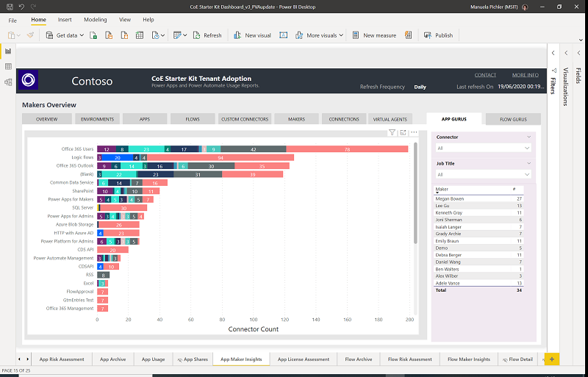Screen dimensions: 588x377
Task: Click the SQL Server source icon
Action: tap(124, 35)
